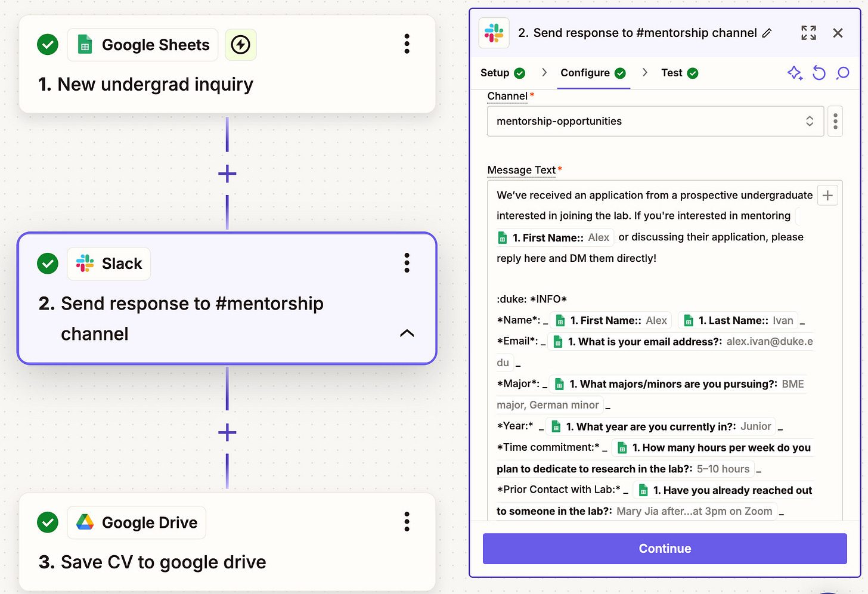Screen dimensions: 868x594
Task: Open the Channel dropdown mentorship-opportunities
Action: coord(655,121)
